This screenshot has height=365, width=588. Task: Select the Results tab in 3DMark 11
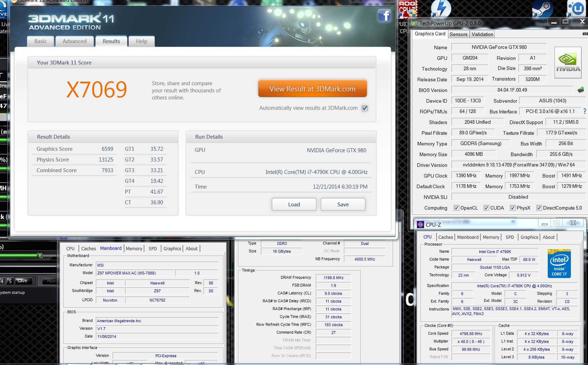pyautogui.click(x=111, y=41)
